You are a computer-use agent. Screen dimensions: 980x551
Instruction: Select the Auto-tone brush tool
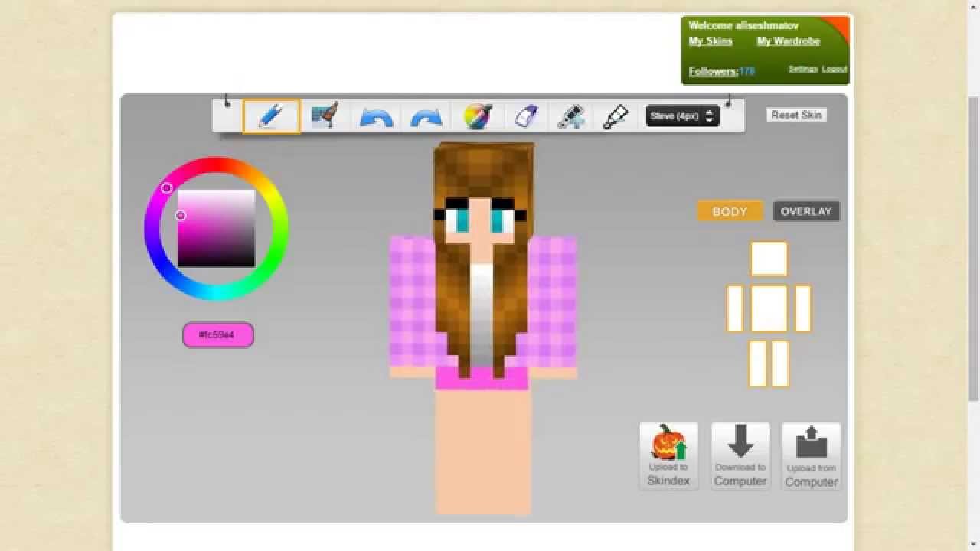pyautogui.click(x=325, y=116)
